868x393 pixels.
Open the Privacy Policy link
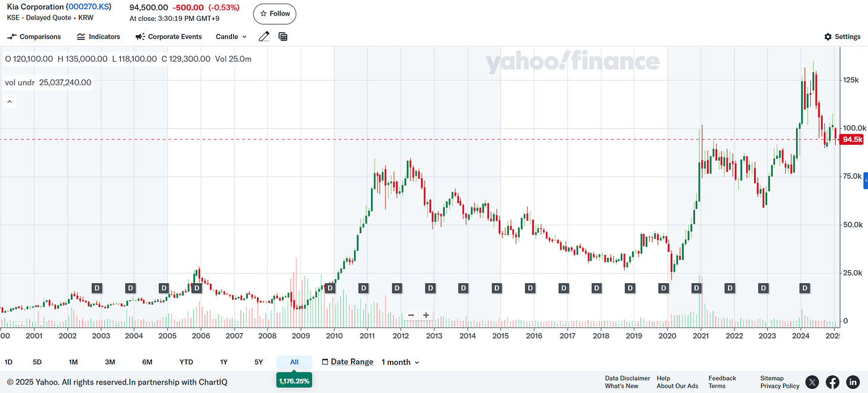point(780,386)
